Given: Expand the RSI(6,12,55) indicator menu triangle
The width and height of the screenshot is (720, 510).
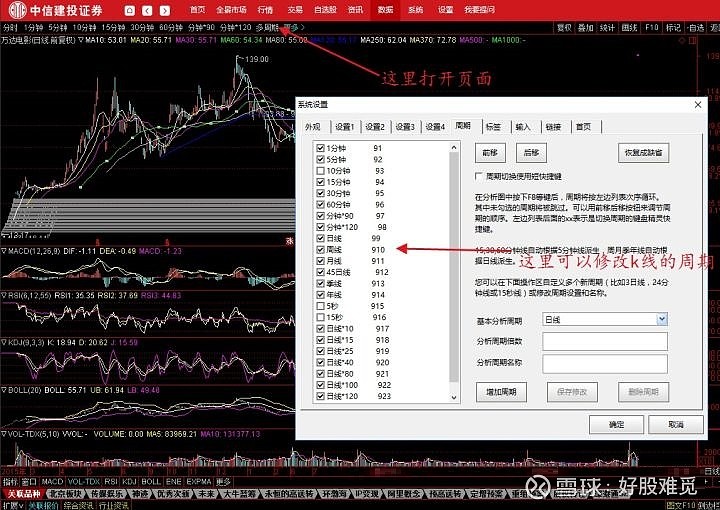Looking at the screenshot, I should pyautogui.click(x=4, y=296).
